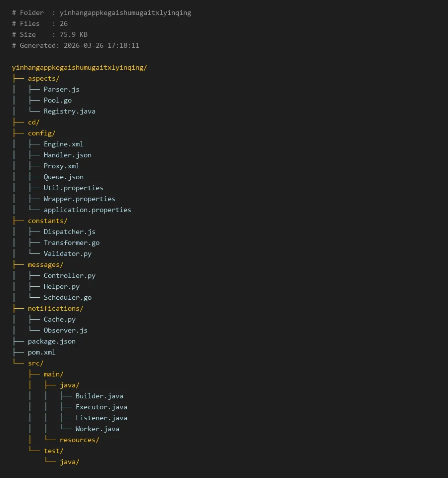Select the Parser.js file
Image resolution: width=448 pixels, height=478 pixels.
click(61, 89)
